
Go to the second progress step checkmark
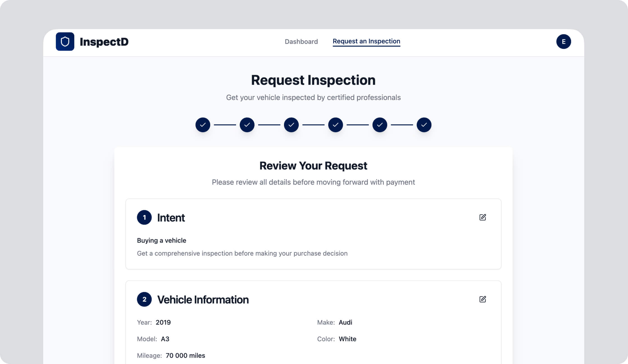[247, 125]
